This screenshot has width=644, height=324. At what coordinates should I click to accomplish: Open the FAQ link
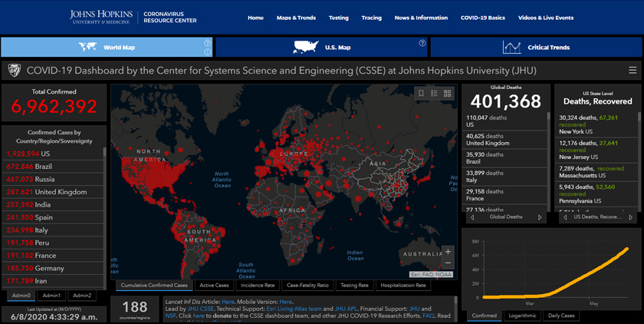pyautogui.click(x=429, y=316)
